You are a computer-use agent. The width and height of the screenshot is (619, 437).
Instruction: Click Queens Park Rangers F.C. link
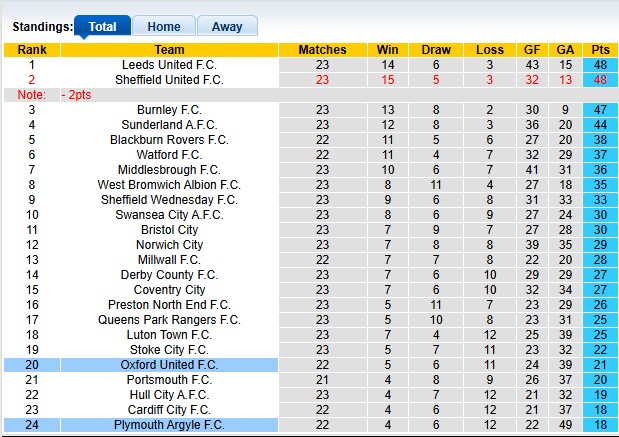[x=169, y=320]
